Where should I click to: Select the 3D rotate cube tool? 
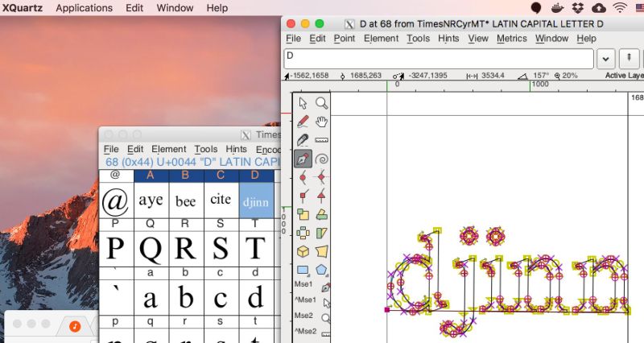303,251
